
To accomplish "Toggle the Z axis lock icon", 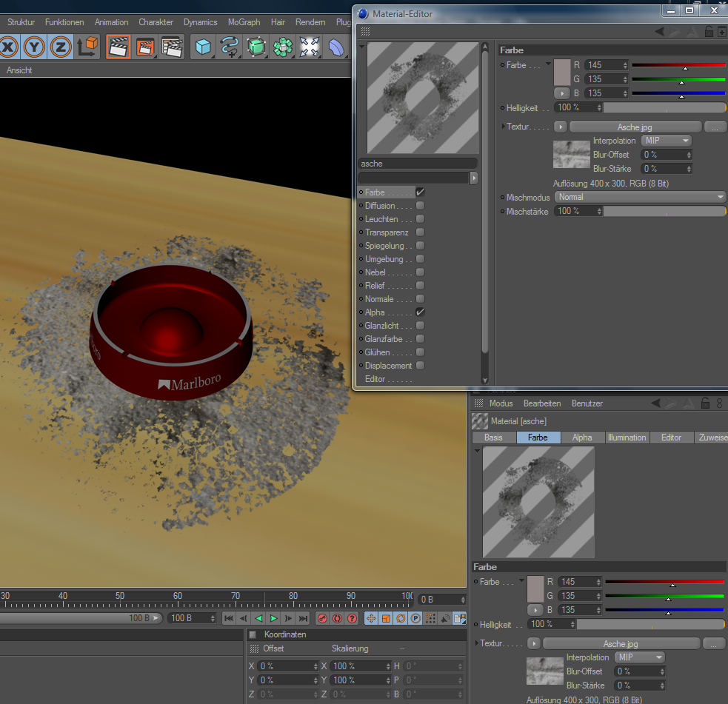I will [61, 47].
